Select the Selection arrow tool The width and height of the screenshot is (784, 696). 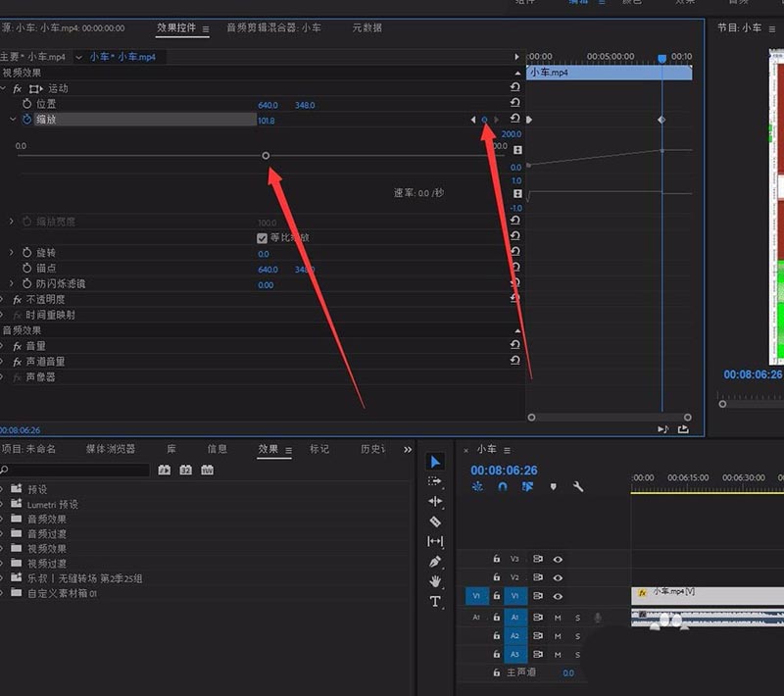pyautogui.click(x=435, y=462)
